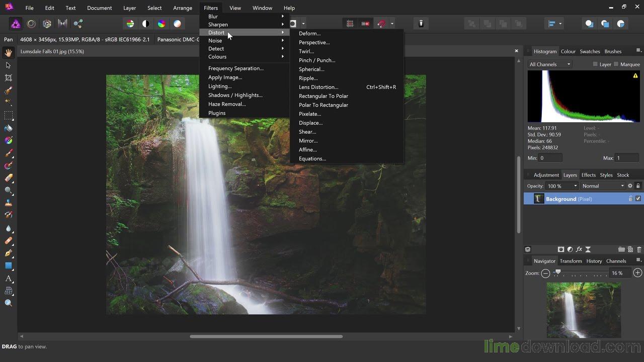Image resolution: width=644 pixels, height=362 pixels.
Task: Lock the Background layer
Action: tap(630, 199)
